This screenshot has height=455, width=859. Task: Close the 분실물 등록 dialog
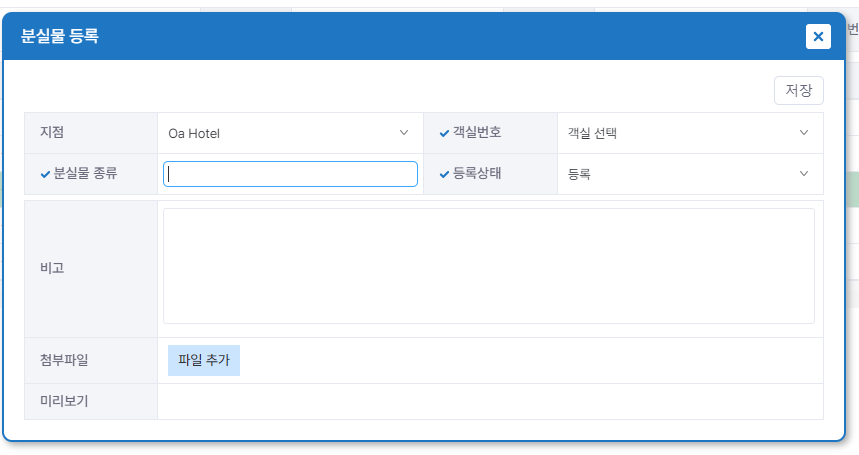click(818, 37)
